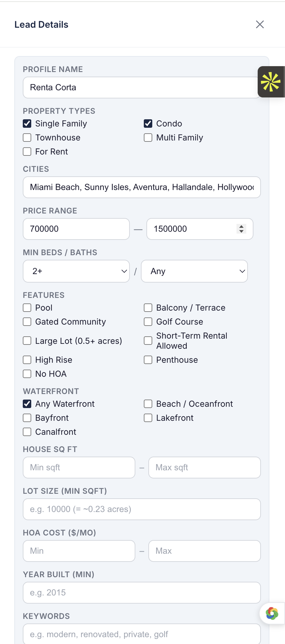Check the Townhouse property type
Screen dimensions: 285x644
[x=27, y=138]
